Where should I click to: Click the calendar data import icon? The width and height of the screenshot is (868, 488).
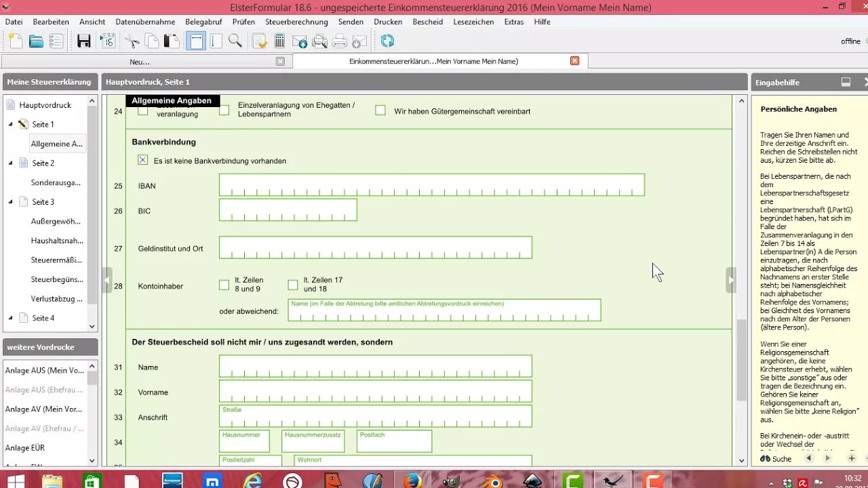[107, 41]
